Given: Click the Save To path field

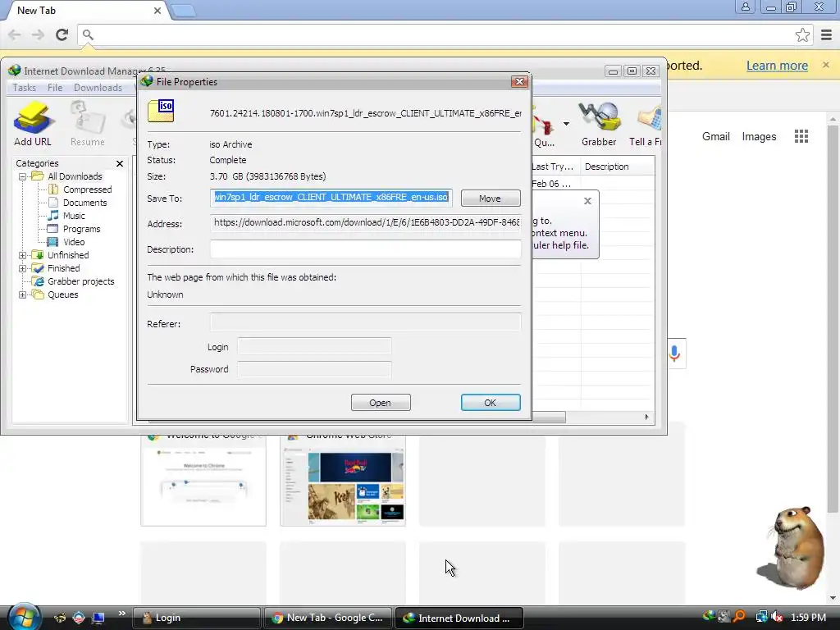Looking at the screenshot, I should tap(331, 198).
